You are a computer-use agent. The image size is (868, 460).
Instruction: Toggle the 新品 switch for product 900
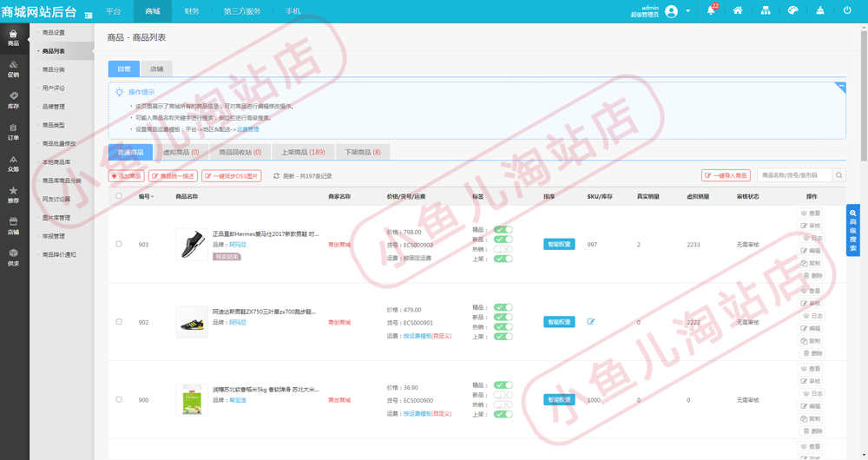(503, 395)
